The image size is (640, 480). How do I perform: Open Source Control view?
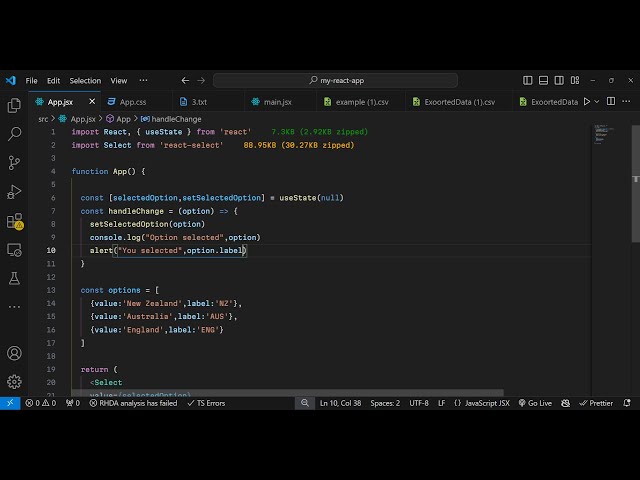pyautogui.click(x=14, y=162)
